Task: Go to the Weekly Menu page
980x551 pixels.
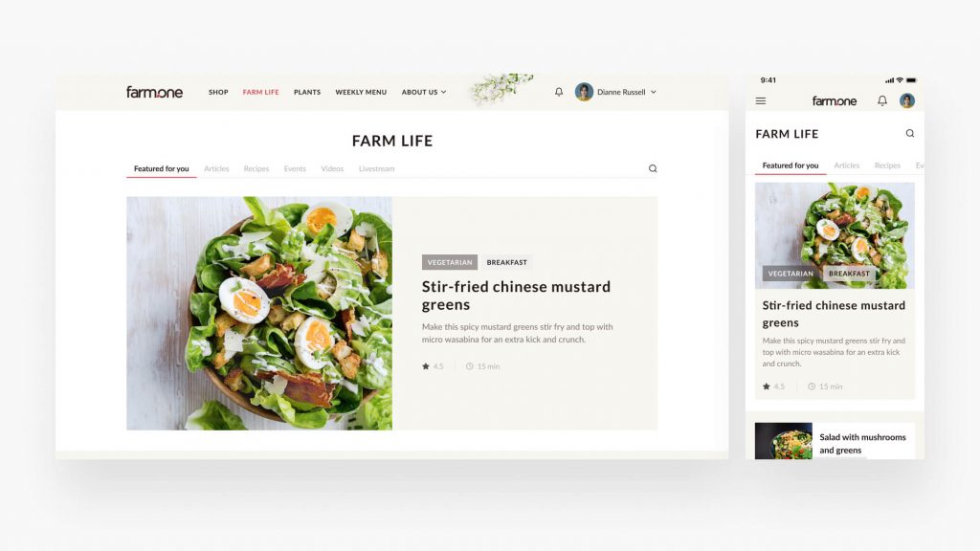Action: (361, 92)
